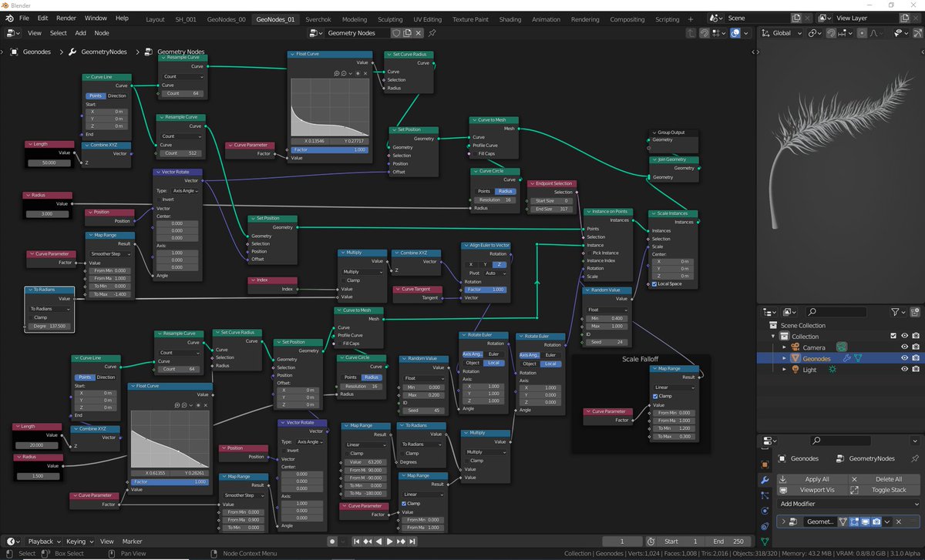925x560 pixels.
Task: Click the Align Euler to Vector Factor slider
Action: [485, 290]
